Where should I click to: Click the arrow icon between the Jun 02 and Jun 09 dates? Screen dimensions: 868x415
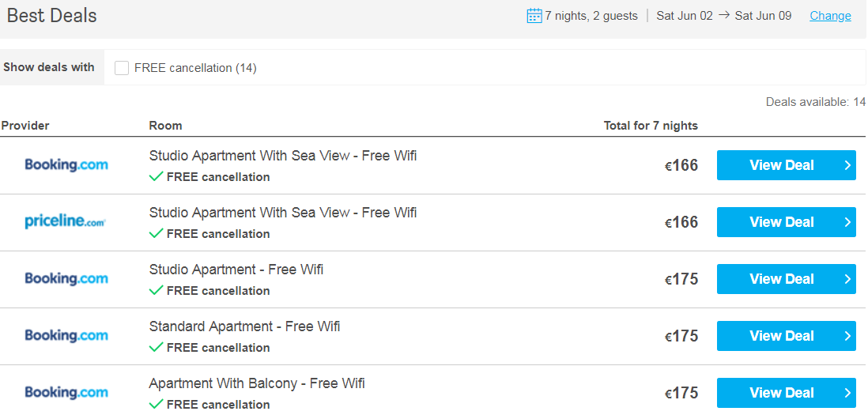tap(724, 15)
